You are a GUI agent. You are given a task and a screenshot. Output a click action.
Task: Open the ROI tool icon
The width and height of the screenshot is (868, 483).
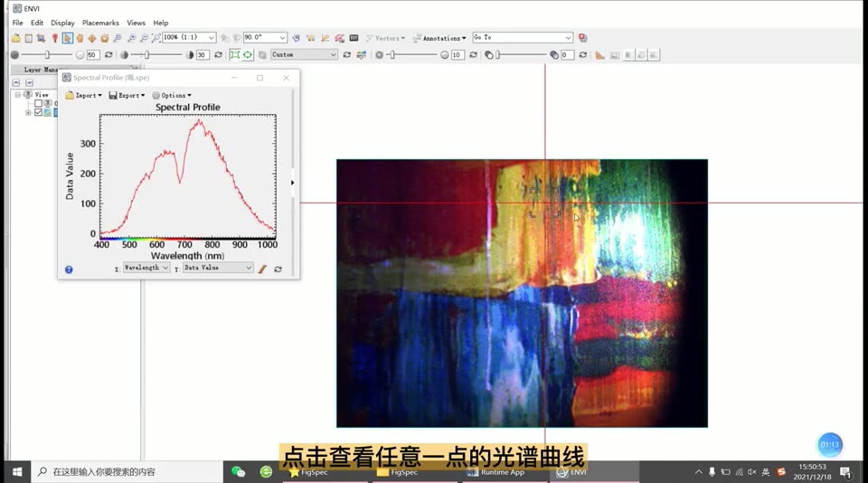coord(339,38)
